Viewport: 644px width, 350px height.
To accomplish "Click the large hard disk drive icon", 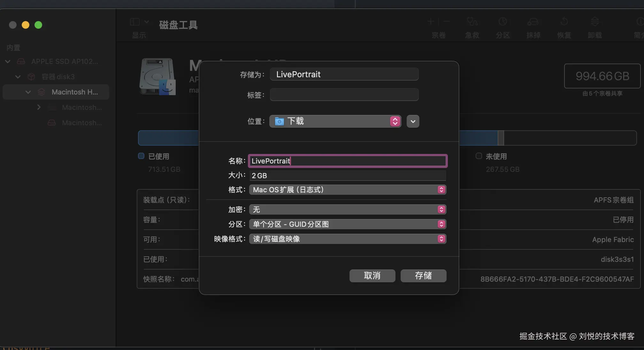I will pos(157,77).
